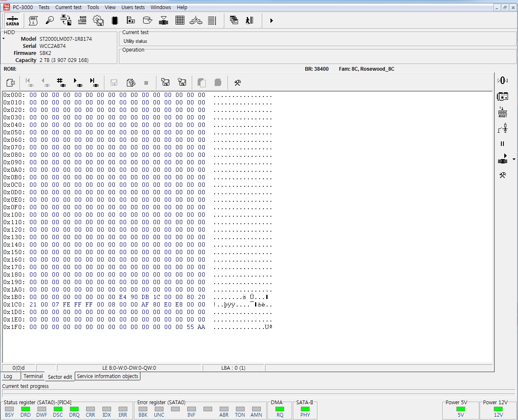Viewport: 518px width, 420px height.
Task: Expand the dropdown arrow beside sidebar play icon
Action: 514,159
